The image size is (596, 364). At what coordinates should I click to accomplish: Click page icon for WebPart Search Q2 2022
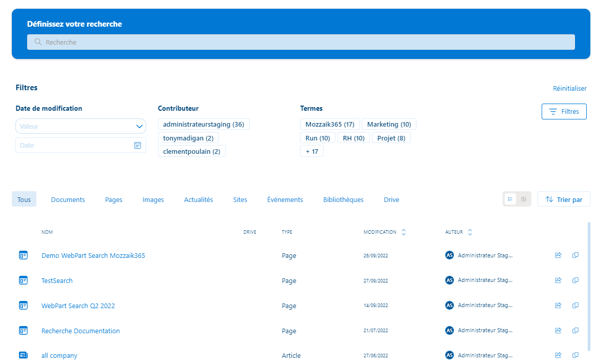[23, 306]
